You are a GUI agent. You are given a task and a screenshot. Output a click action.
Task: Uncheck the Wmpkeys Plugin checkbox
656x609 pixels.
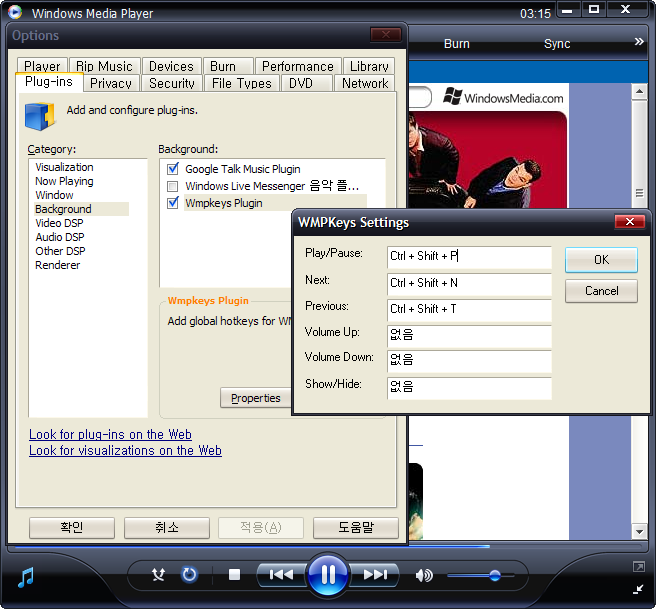click(173, 203)
